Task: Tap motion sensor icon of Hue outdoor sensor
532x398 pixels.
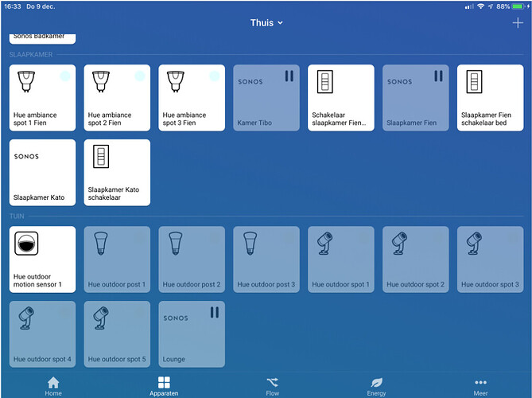Action: click(26, 243)
